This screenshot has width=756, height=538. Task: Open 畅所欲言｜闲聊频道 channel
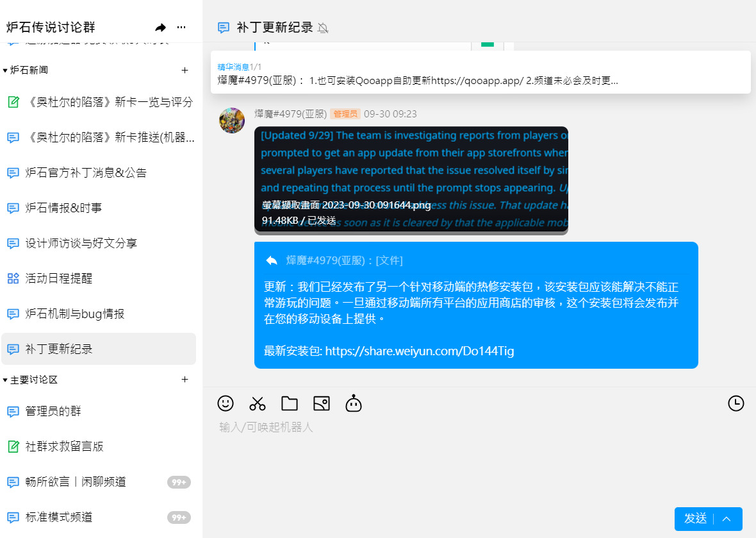click(x=99, y=482)
